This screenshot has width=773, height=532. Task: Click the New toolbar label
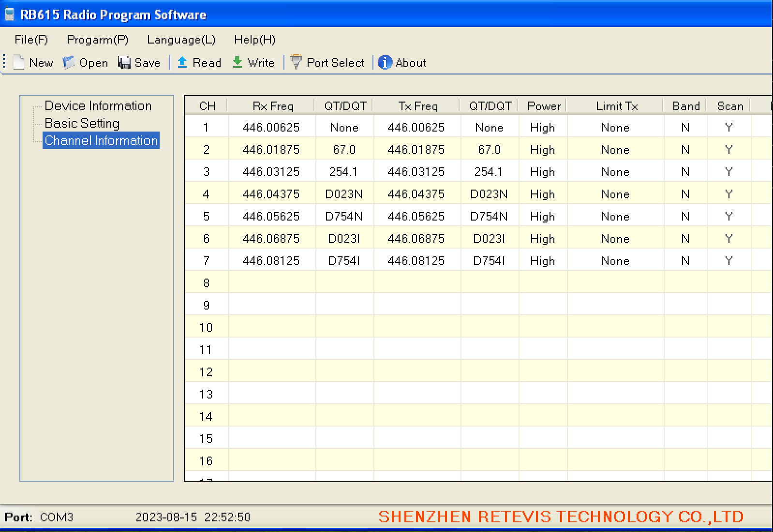click(41, 63)
